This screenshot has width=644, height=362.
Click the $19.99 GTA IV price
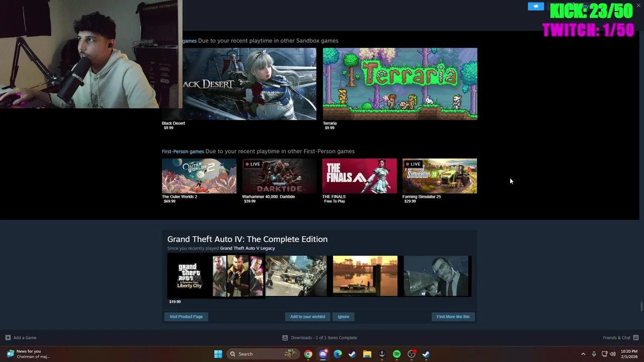coord(175,302)
